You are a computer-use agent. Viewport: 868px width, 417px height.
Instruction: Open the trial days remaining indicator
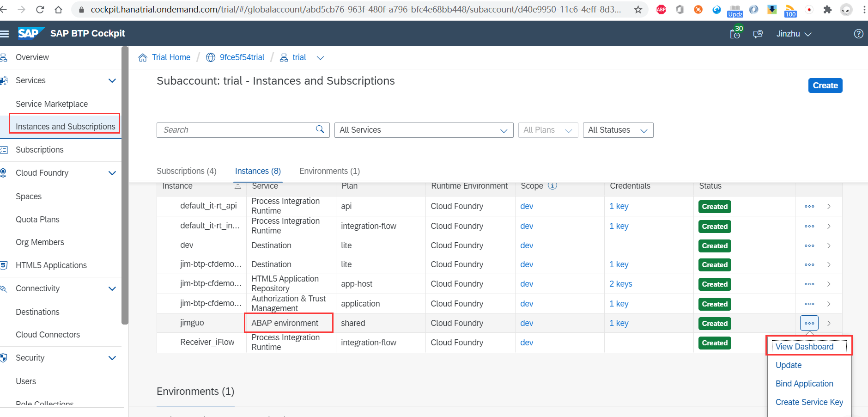point(734,33)
